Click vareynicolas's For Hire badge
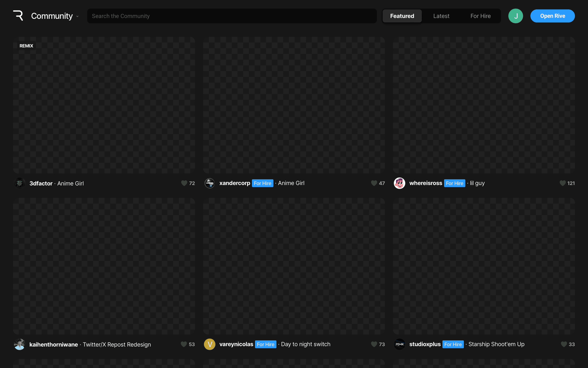 pos(266,344)
